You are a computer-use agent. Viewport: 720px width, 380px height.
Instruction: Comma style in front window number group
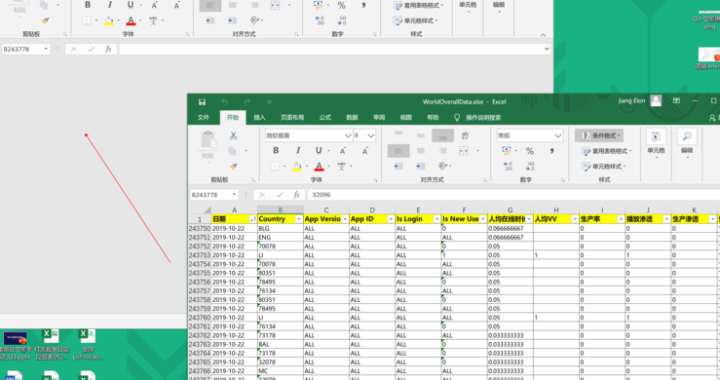(x=551, y=151)
